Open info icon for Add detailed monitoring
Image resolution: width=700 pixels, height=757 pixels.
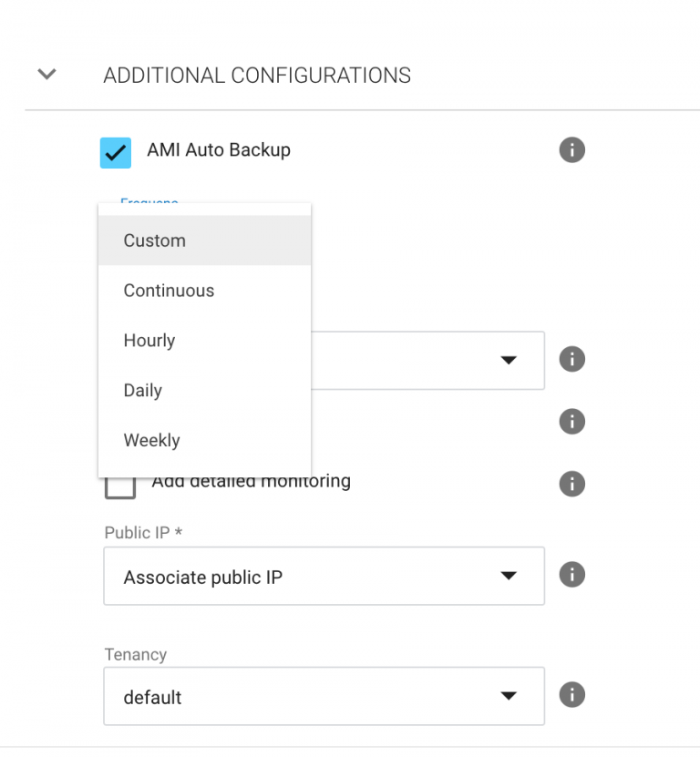click(x=571, y=483)
